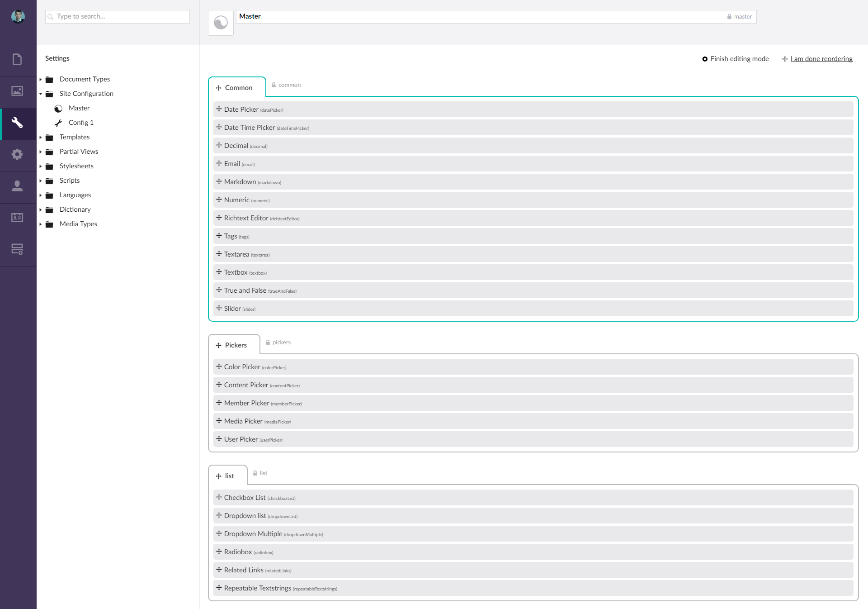Viewport: 868px width, 609px height.
Task: Open the Developer section gear icon
Action: (x=17, y=154)
